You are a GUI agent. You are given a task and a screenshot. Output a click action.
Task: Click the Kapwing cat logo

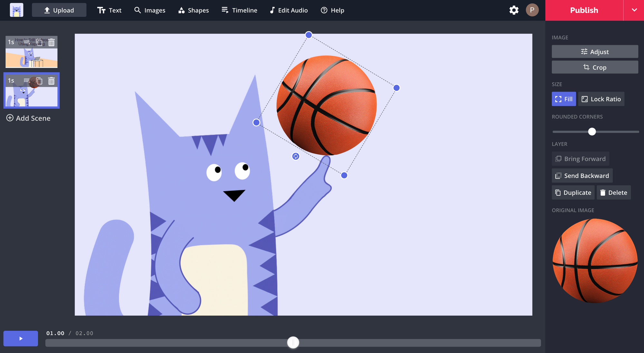[16, 10]
